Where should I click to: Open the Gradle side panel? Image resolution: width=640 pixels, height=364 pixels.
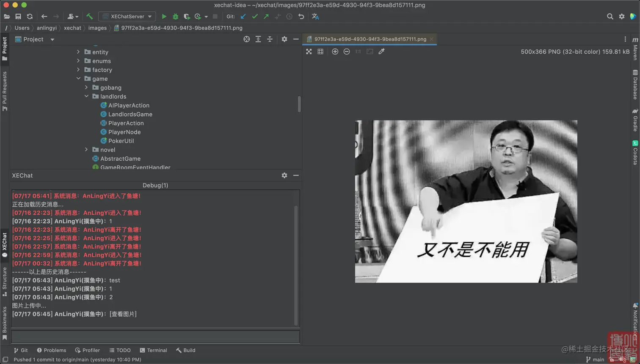coord(635,120)
